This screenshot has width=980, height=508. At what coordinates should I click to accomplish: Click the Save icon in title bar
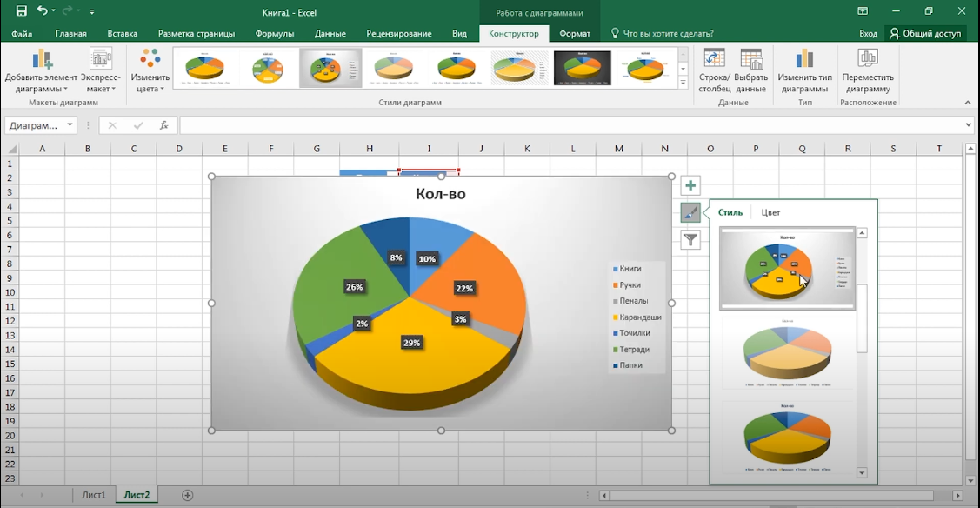(22, 11)
